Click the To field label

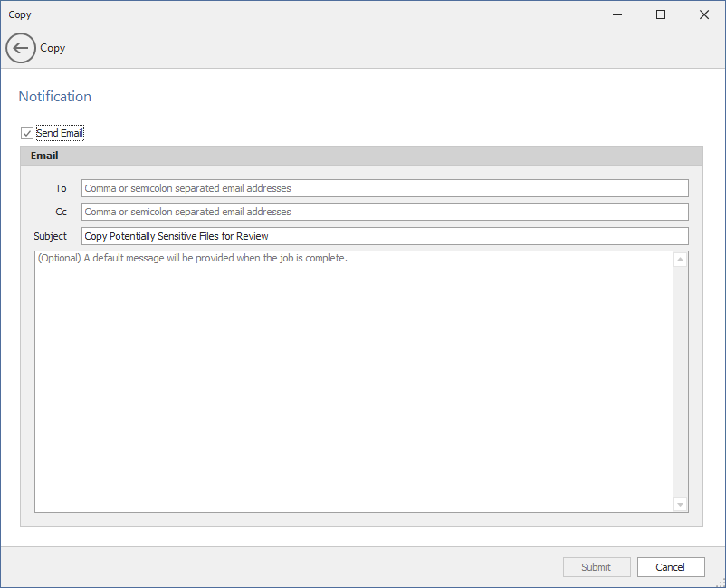(x=61, y=188)
